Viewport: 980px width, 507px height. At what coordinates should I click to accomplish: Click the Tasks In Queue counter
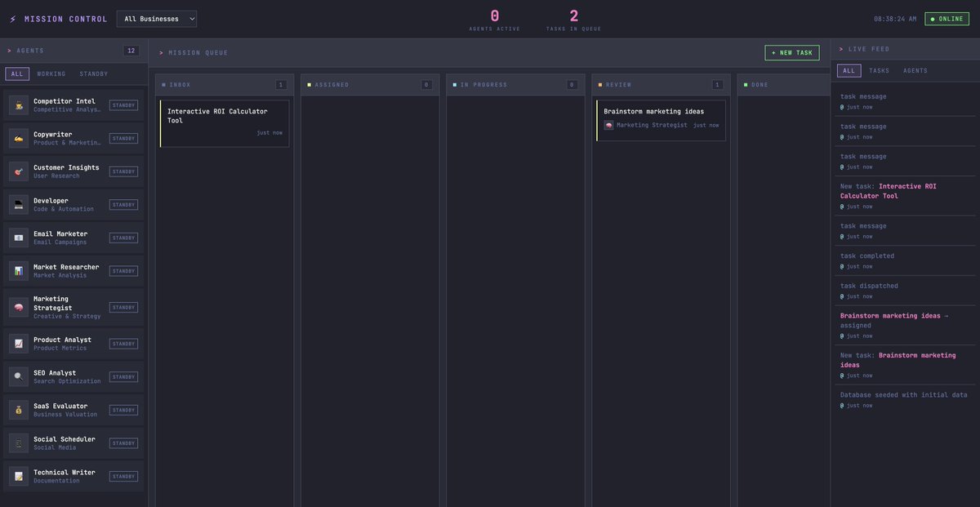pos(573,20)
